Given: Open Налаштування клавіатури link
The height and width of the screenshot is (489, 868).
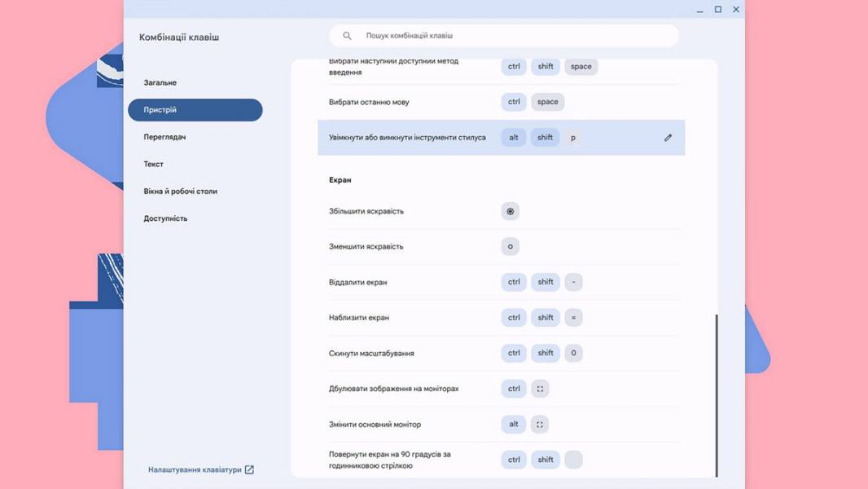Looking at the screenshot, I should 200,469.
